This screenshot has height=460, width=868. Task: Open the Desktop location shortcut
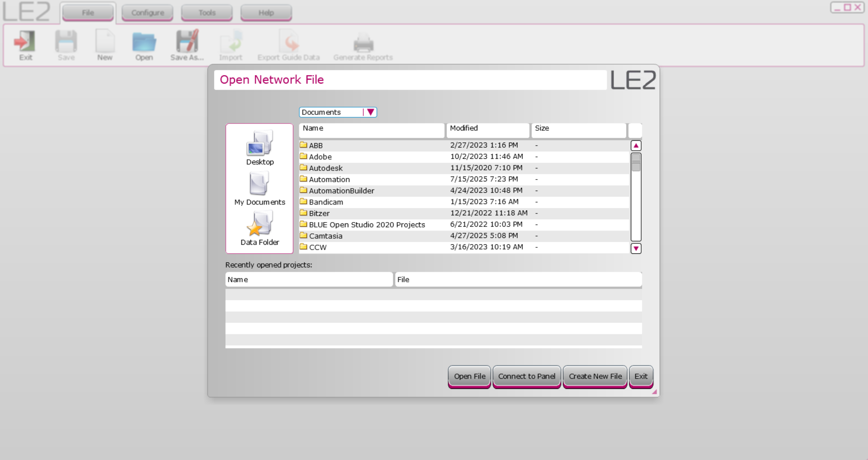pyautogui.click(x=259, y=147)
